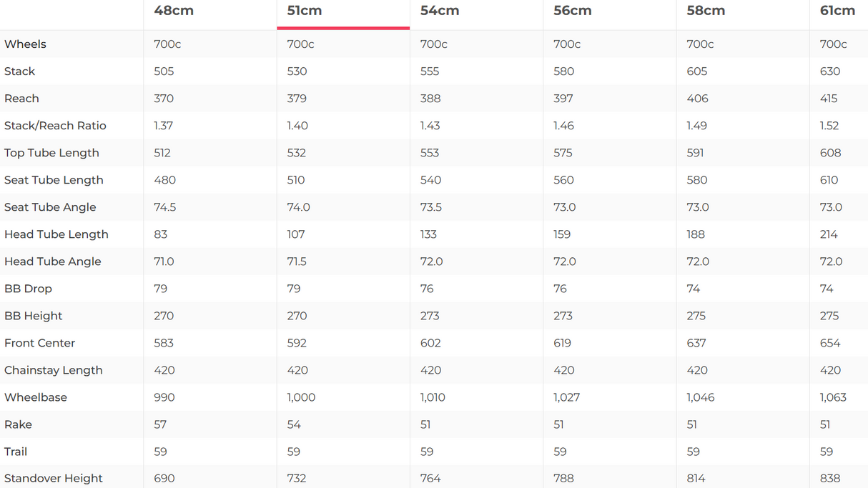Pick the 58cm size column header

pos(706,11)
